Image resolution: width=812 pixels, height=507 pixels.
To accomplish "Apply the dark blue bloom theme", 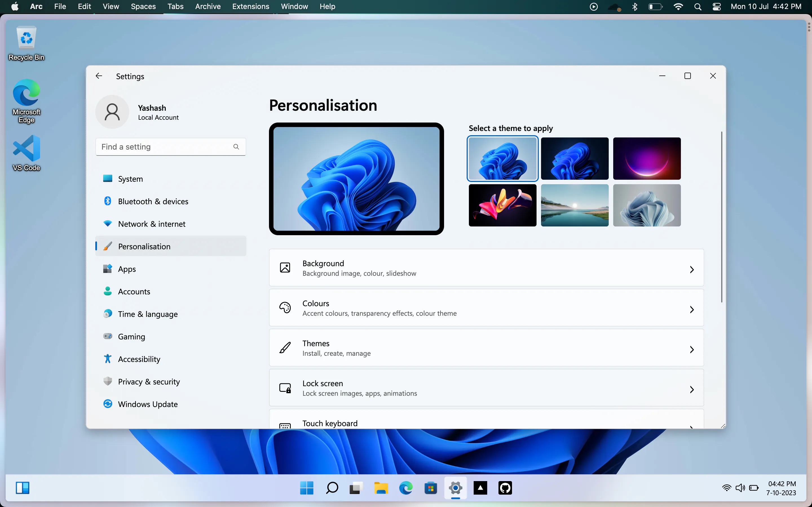I will click(574, 158).
